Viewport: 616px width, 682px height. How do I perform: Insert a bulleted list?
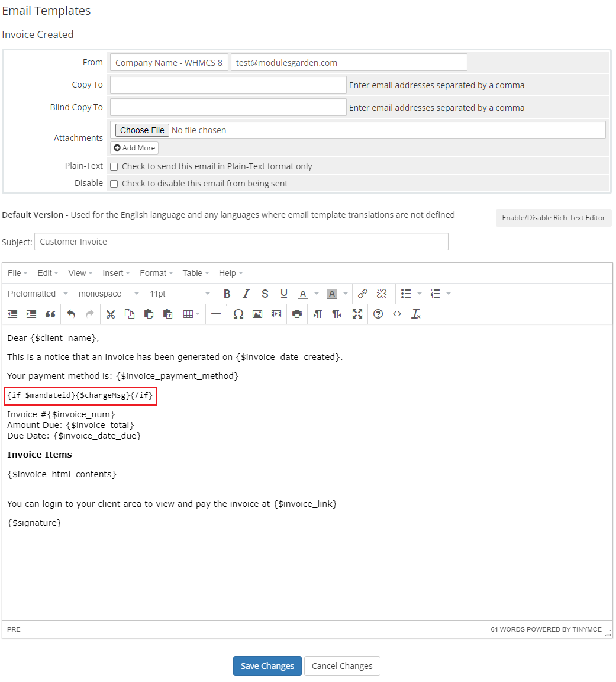point(406,294)
